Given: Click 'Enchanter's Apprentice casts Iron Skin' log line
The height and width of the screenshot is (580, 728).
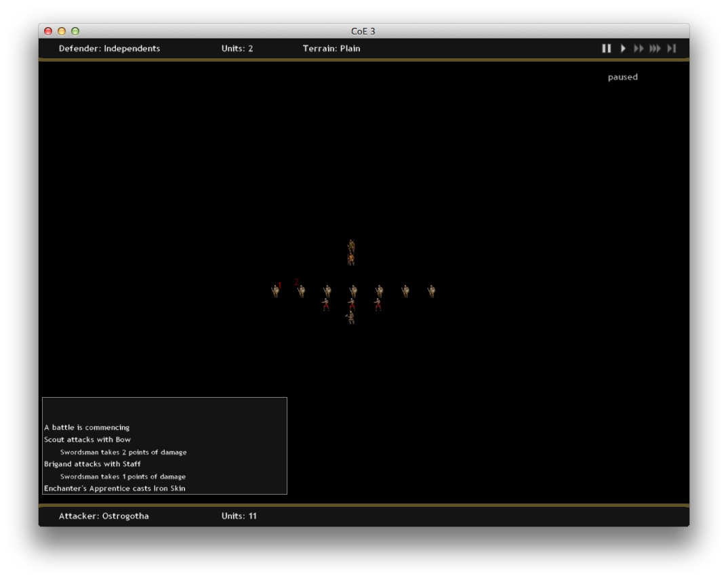Looking at the screenshot, I should (x=115, y=489).
